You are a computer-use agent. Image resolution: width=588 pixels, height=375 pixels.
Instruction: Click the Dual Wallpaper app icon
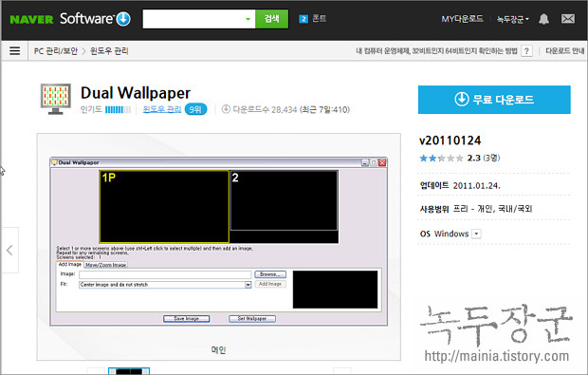coord(56,99)
